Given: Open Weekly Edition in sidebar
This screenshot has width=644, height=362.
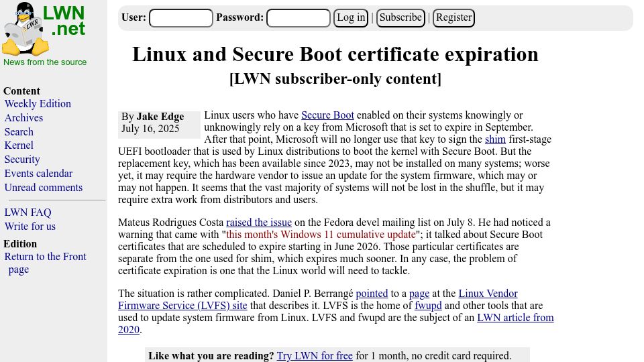Looking at the screenshot, I should pyautogui.click(x=38, y=104).
